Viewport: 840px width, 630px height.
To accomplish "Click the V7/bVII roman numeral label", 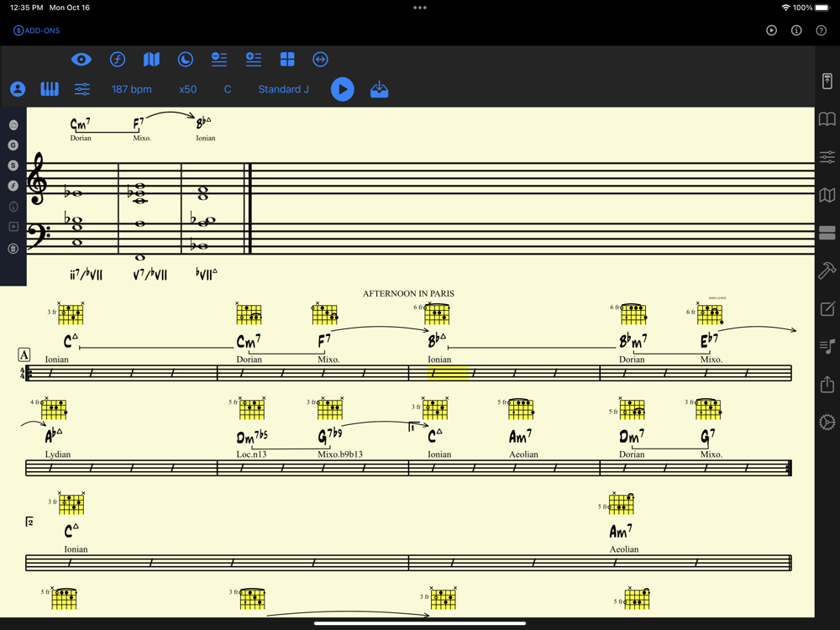I will coord(150,275).
